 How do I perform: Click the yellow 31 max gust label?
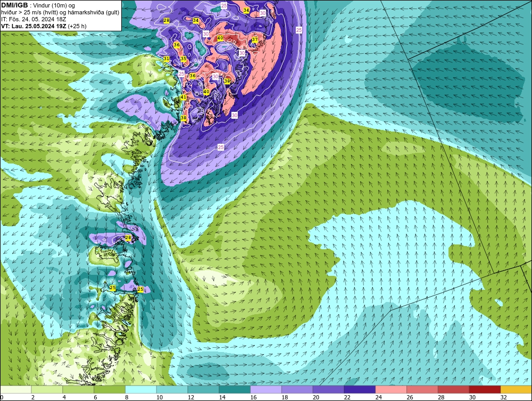click(167, 59)
